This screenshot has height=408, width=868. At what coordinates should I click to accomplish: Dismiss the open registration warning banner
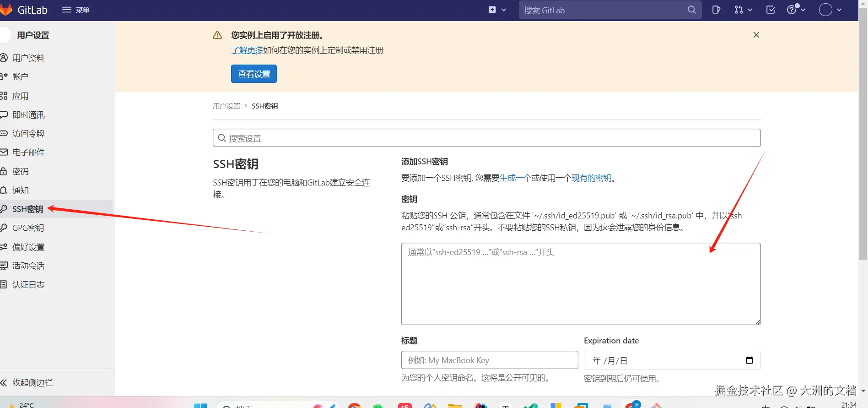pyautogui.click(x=756, y=35)
